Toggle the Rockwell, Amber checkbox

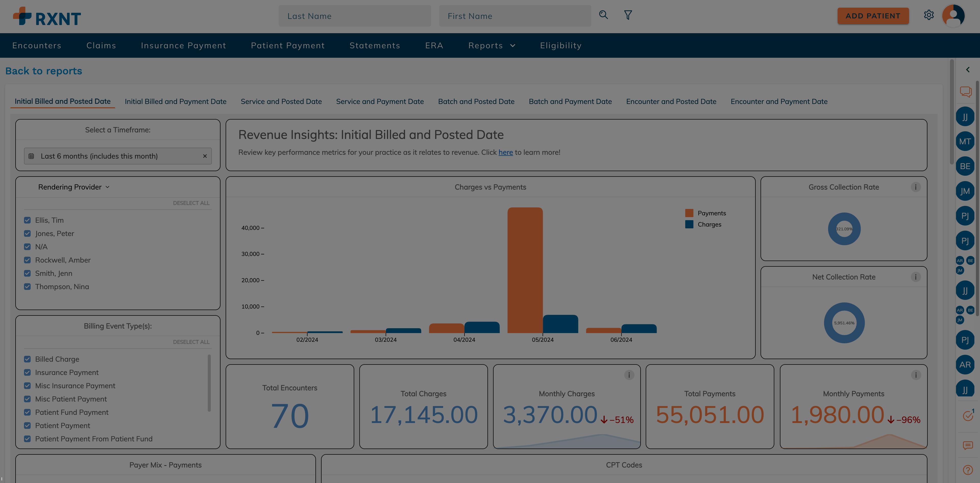pos(27,260)
